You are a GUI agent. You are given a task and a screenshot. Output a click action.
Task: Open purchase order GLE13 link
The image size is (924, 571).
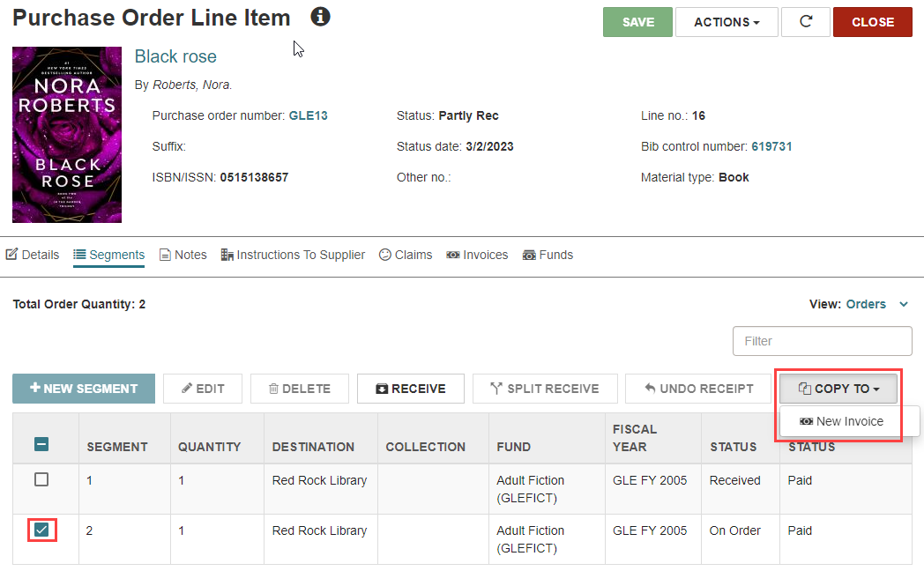[x=309, y=115]
